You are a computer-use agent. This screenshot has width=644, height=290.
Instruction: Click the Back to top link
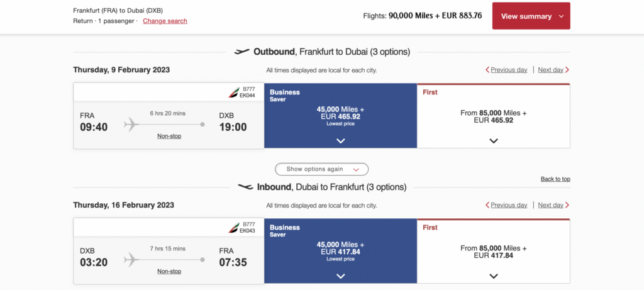pos(555,179)
